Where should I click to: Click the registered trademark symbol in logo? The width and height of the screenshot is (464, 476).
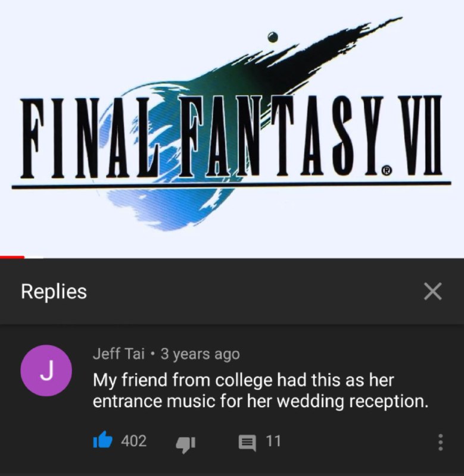(x=385, y=171)
